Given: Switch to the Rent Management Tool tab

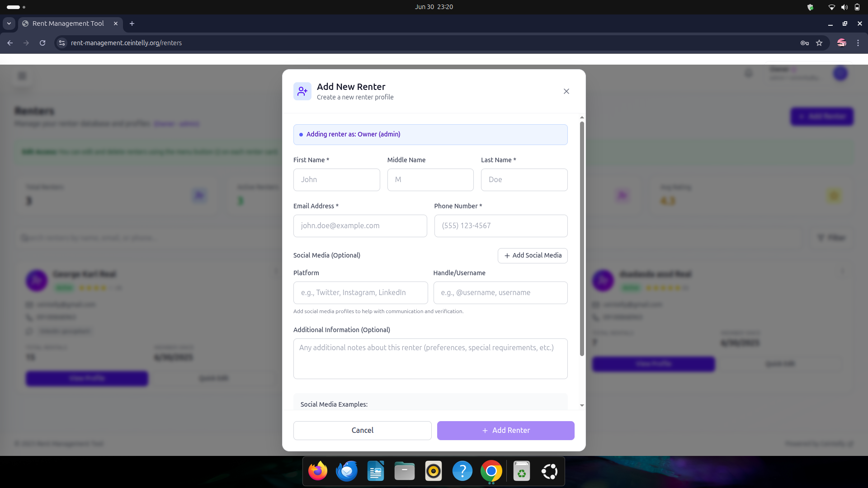Looking at the screenshot, I should click(68, 23).
